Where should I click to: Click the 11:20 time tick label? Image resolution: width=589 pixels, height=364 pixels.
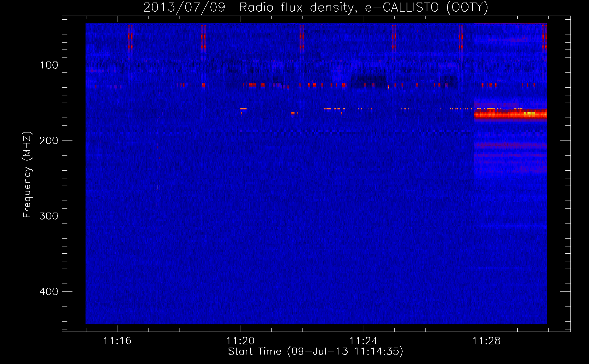point(240,341)
